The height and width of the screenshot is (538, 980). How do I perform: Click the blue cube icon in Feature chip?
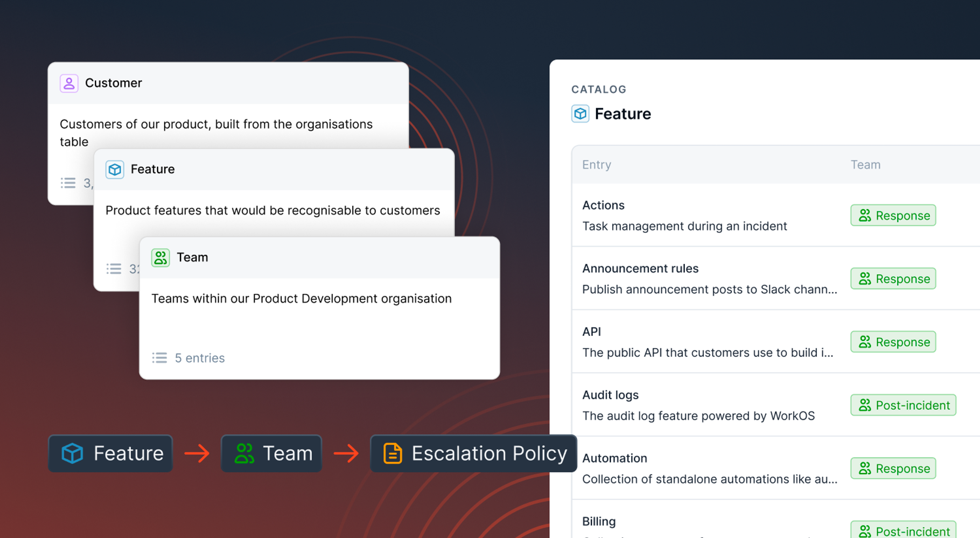72,453
